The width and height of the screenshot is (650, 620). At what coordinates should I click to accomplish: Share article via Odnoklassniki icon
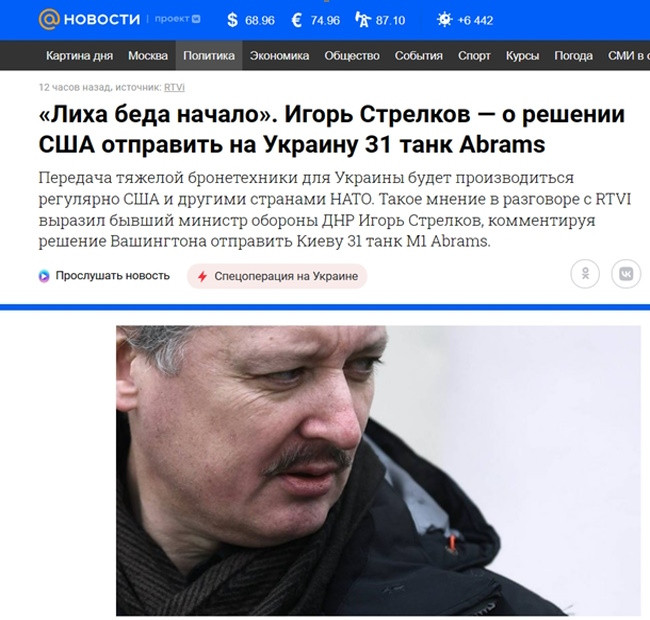[585, 274]
